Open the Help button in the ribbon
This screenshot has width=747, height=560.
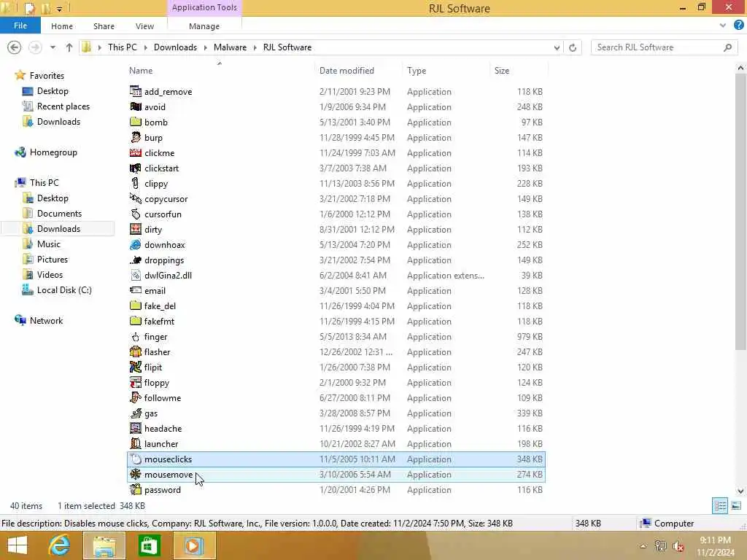coord(738,26)
